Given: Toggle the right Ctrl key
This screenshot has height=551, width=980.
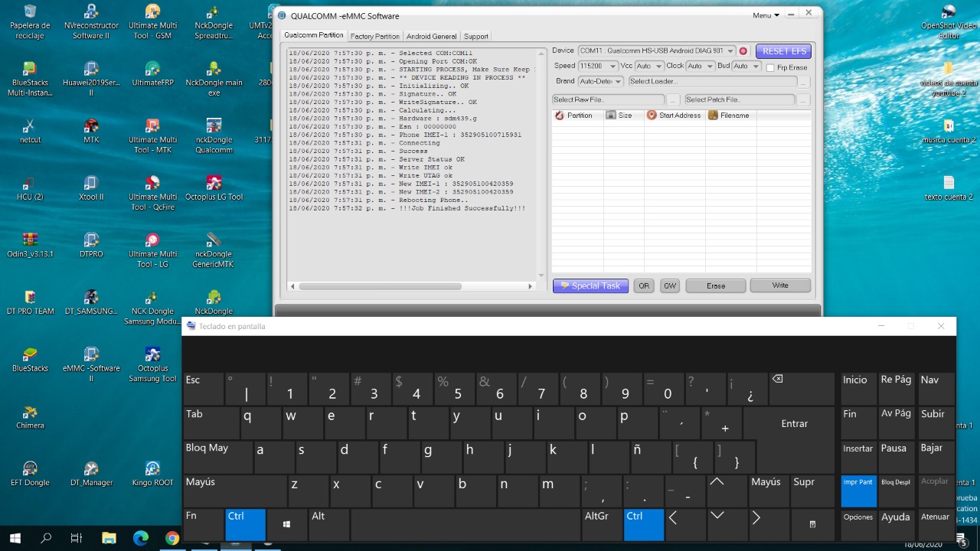Looking at the screenshot, I should pos(644,525).
